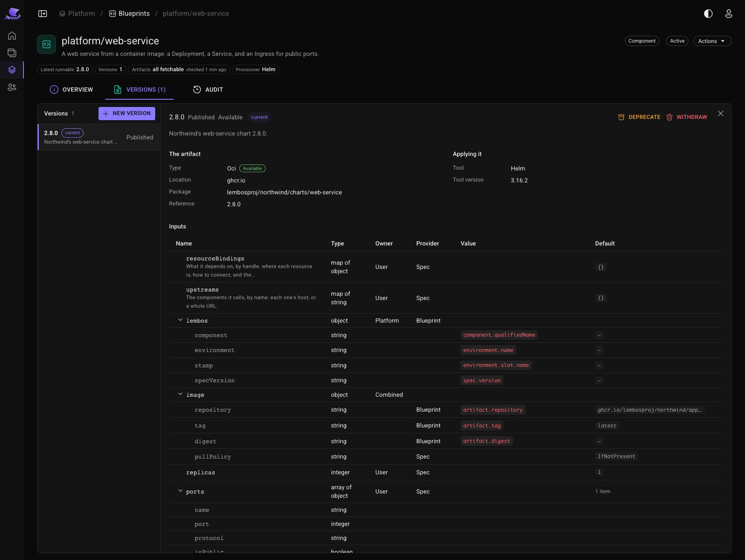Open the second sidebar icon below Home
The height and width of the screenshot is (560, 745).
pyautogui.click(x=12, y=53)
